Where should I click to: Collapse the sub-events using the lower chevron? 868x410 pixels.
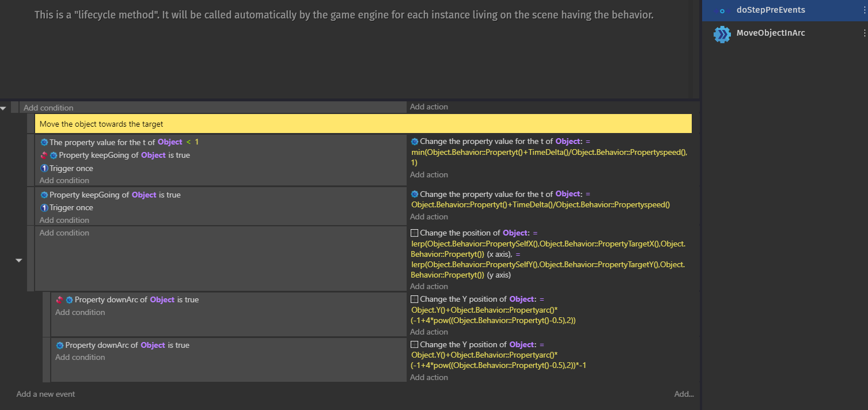coord(18,260)
